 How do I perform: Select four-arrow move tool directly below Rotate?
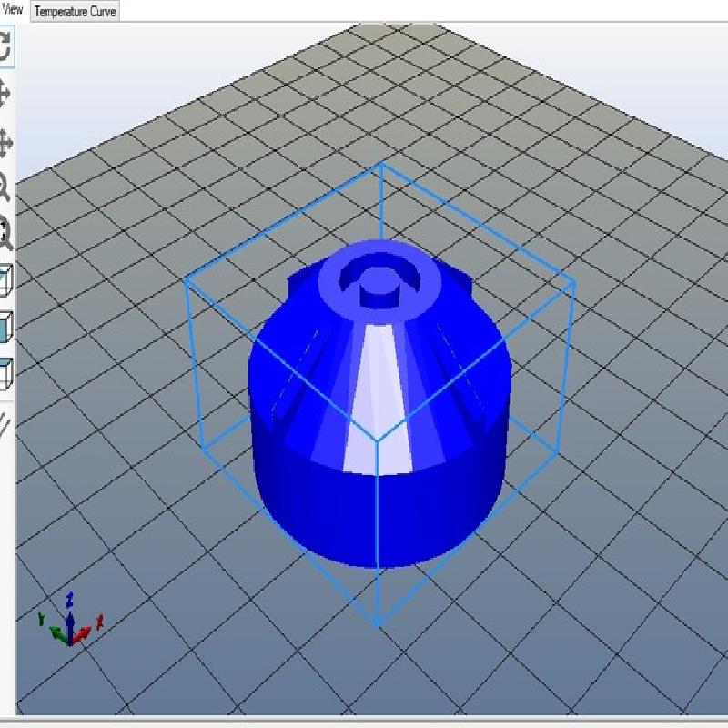click(5, 93)
